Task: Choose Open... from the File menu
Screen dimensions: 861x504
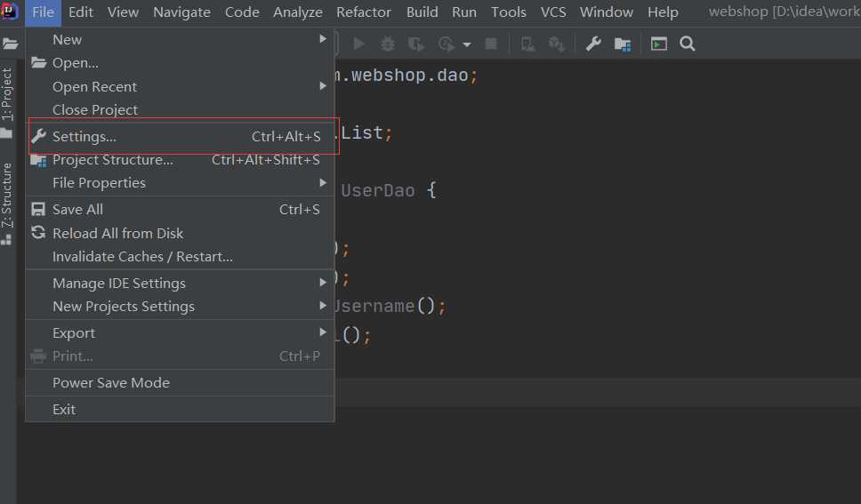Action: (x=180, y=63)
